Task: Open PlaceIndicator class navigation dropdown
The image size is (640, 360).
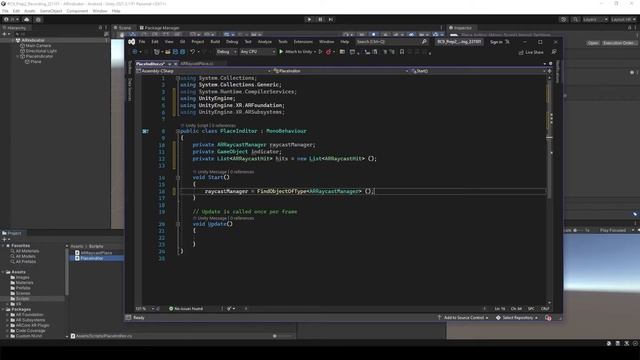Action: coord(341,71)
